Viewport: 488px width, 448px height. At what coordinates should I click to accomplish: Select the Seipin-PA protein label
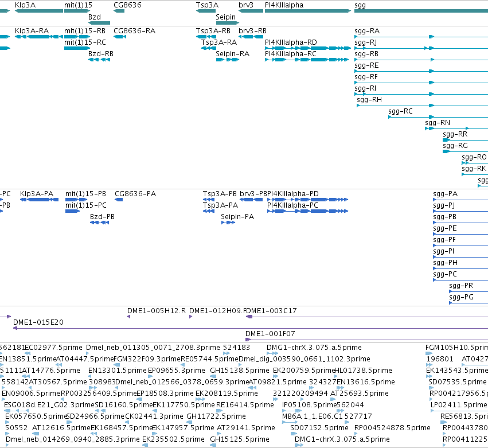pyautogui.click(x=237, y=217)
